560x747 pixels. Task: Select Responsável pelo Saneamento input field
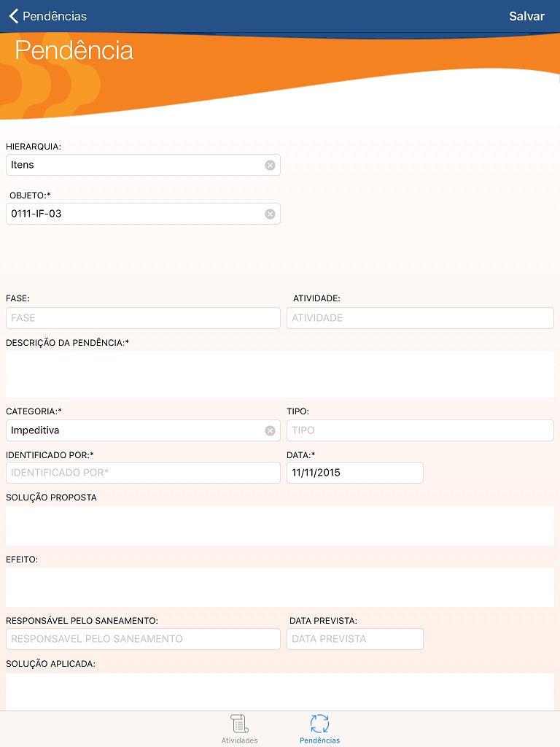coord(143,639)
